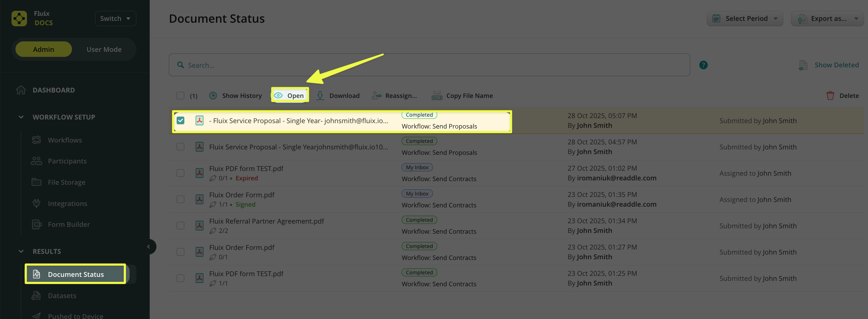868x319 pixels.
Task: Click the Copy File Name icon
Action: [x=437, y=96]
